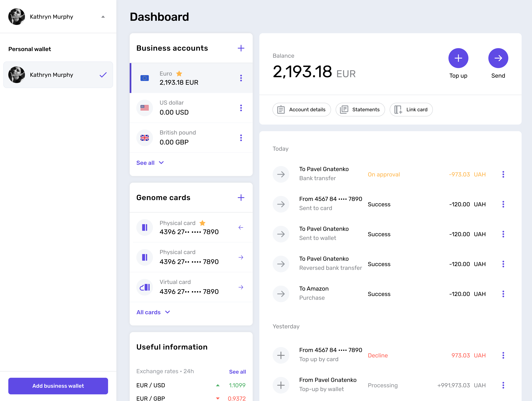Open options menu for Euro account
Screen dimensions: 532x401
pyautogui.click(x=241, y=78)
